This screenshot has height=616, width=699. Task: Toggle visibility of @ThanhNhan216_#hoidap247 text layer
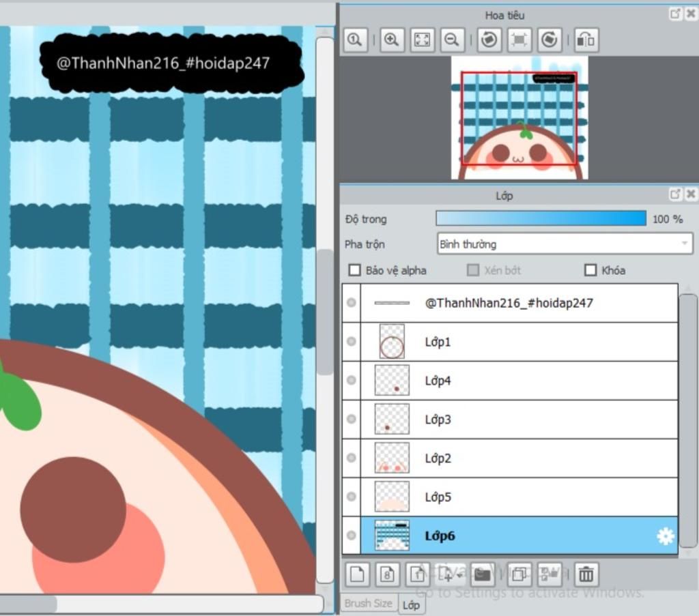pyautogui.click(x=352, y=303)
